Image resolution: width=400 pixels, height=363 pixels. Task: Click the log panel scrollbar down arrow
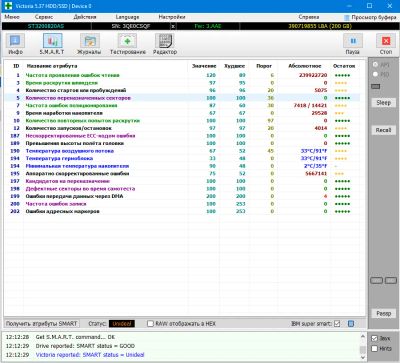tap(363, 357)
